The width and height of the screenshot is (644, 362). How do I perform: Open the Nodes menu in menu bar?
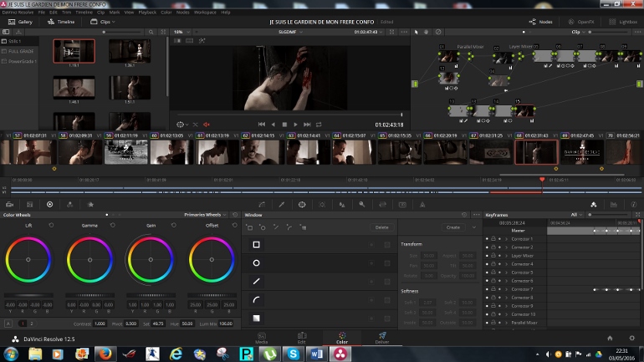tap(183, 13)
